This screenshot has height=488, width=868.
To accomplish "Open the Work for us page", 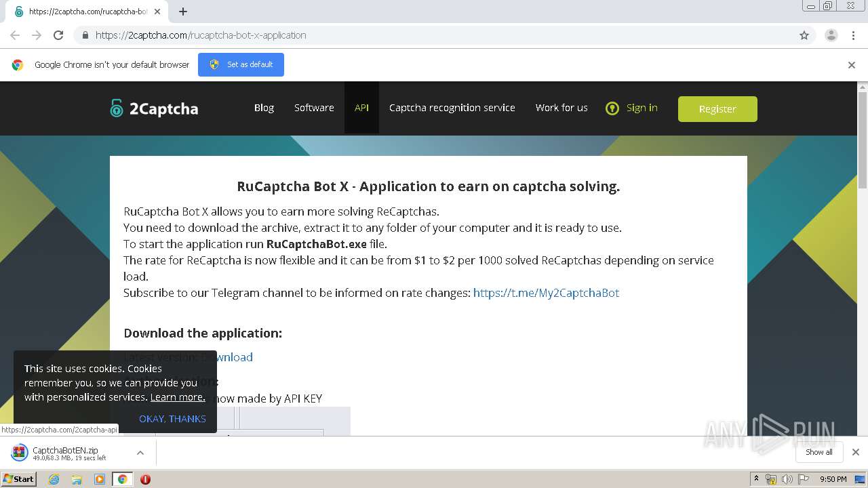I will coord(561,108).
